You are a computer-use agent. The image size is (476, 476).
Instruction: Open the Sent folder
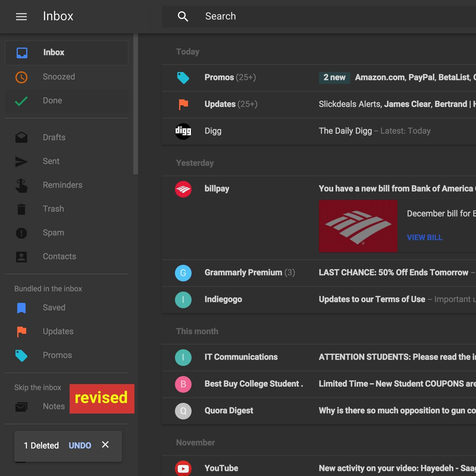pyautogui.click(x=67, y=161)
